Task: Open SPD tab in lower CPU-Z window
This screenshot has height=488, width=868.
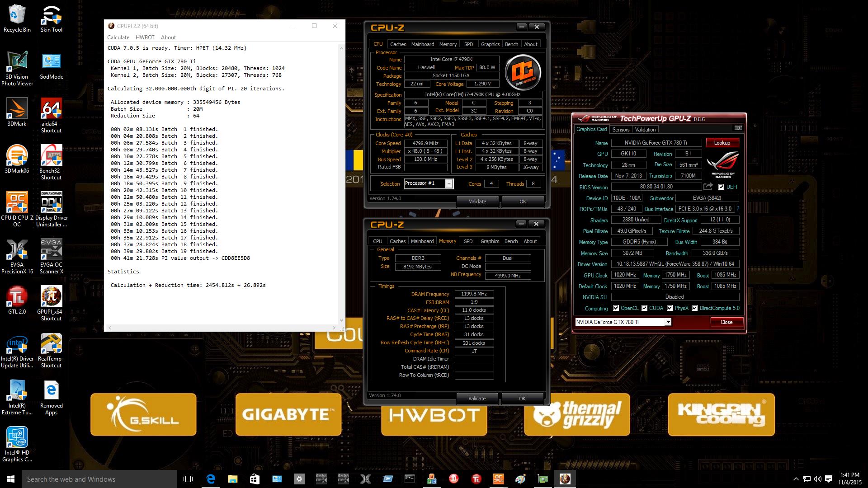Action: [x=468, y=241]
